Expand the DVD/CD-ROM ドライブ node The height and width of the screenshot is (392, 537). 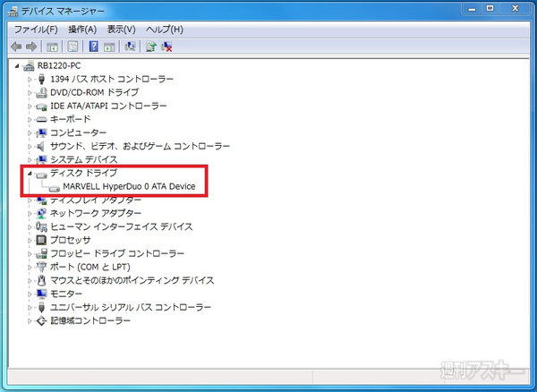tap(30, 93)
